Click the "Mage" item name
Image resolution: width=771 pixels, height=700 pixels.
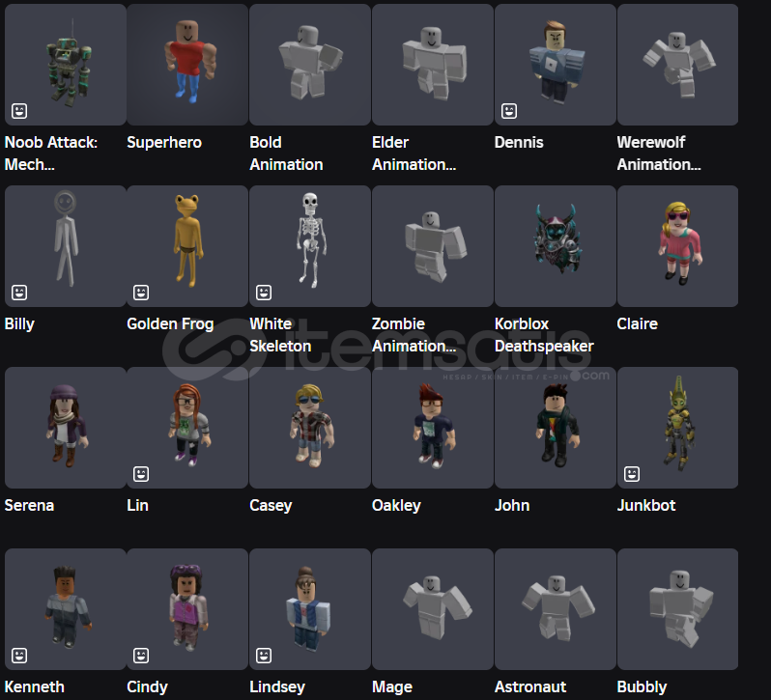click(x=392, y=686)
